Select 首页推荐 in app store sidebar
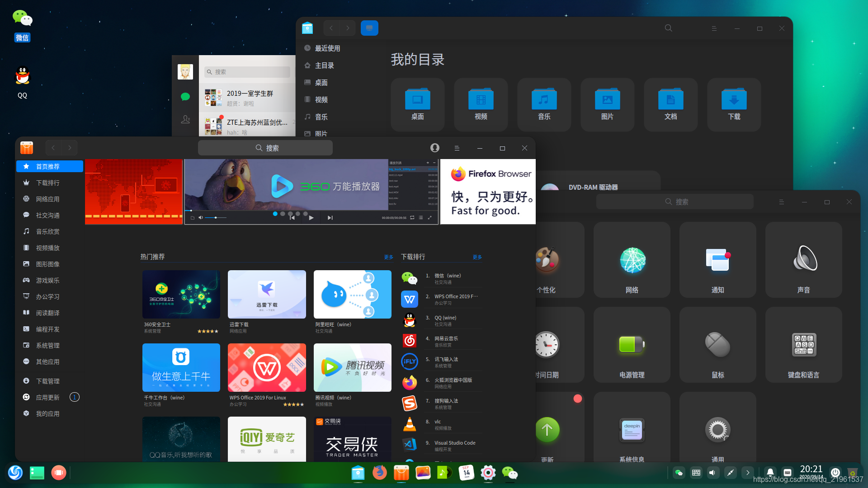The width and height of the screenshot is (868, 488). point(50,166)
